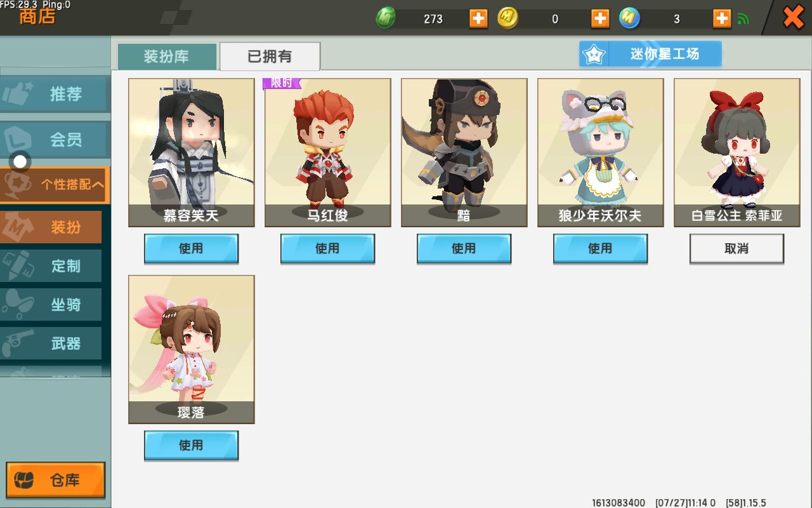Open the 仓库 warehouse chest button
Viewport: 812px width, 508px height.
(56, 480)
